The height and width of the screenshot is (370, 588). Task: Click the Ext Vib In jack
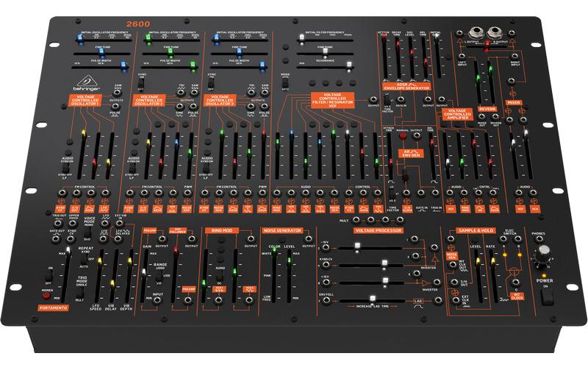point(120,223)
